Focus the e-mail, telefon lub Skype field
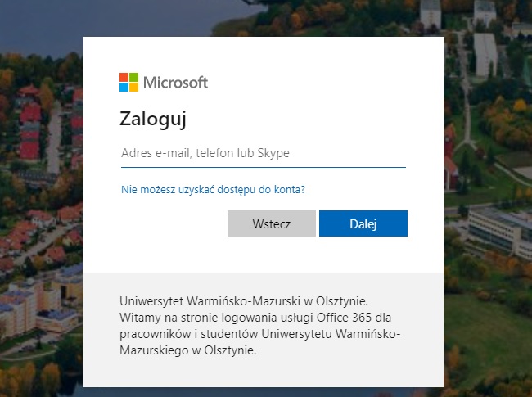 click(263, 153)
